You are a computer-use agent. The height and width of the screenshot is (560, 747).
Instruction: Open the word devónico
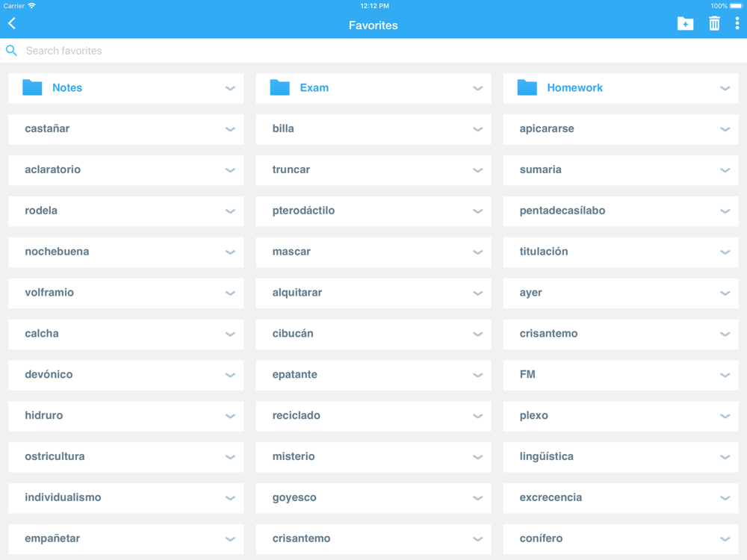pos(49,374)
